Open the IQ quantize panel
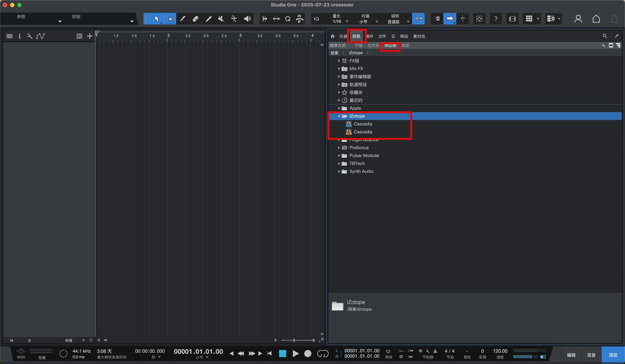 coord(316,19)
